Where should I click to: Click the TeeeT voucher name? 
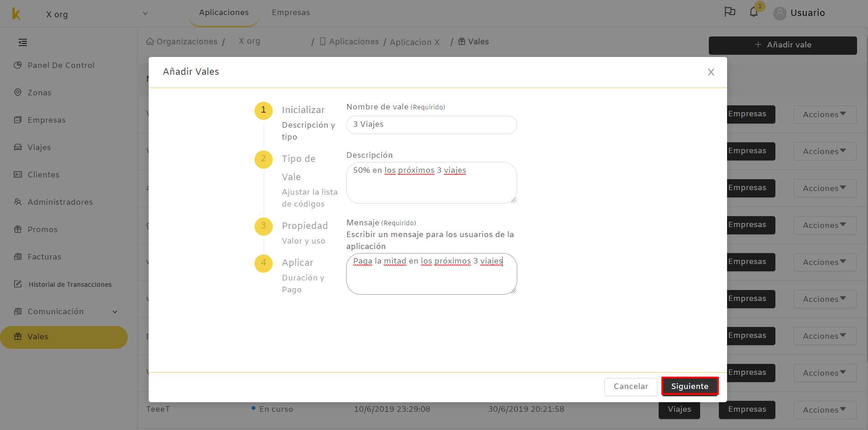coord(158,409)
